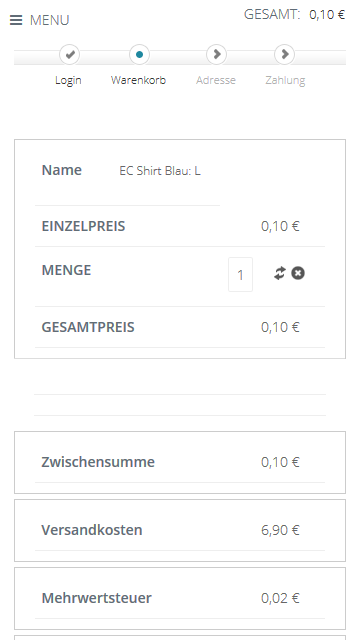Click the Login step checkmark icon

point(70,54)
